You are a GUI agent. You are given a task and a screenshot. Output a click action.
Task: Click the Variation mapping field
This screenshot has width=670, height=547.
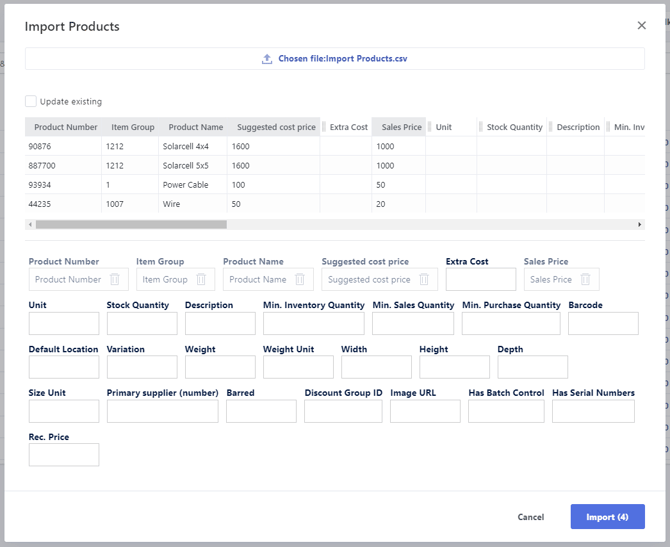(142, 367)
